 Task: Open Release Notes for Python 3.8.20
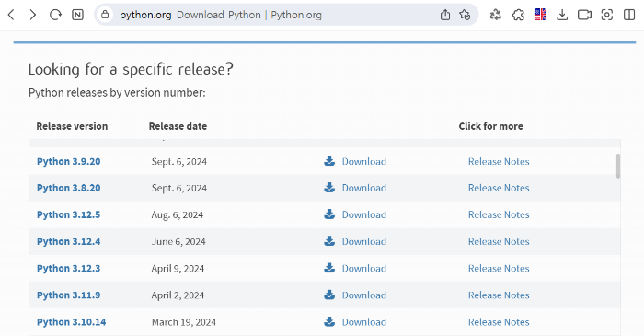(499, 188)
